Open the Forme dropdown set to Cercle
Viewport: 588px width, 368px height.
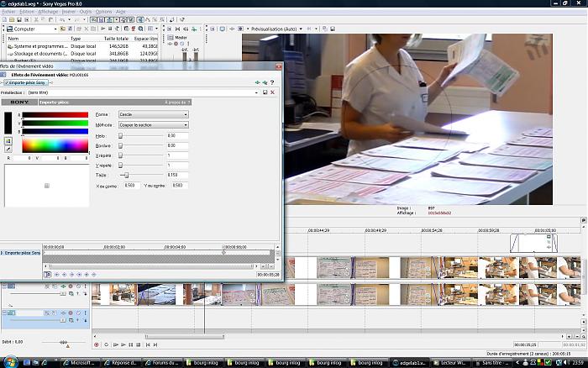click(153, 114)
